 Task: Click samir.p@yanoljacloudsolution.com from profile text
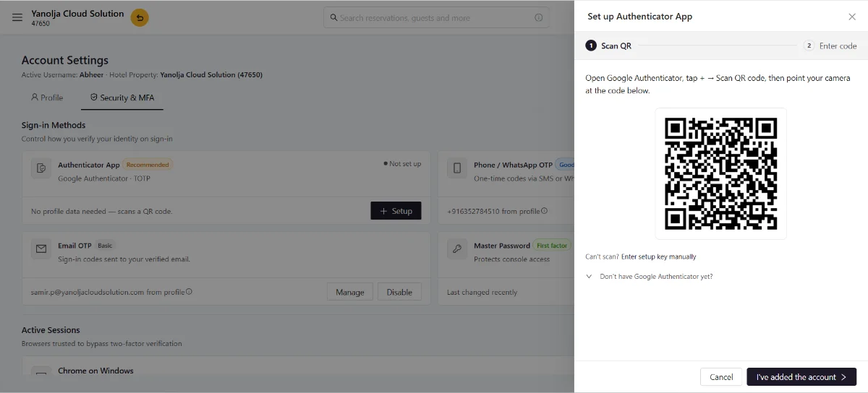pos(107,292)
